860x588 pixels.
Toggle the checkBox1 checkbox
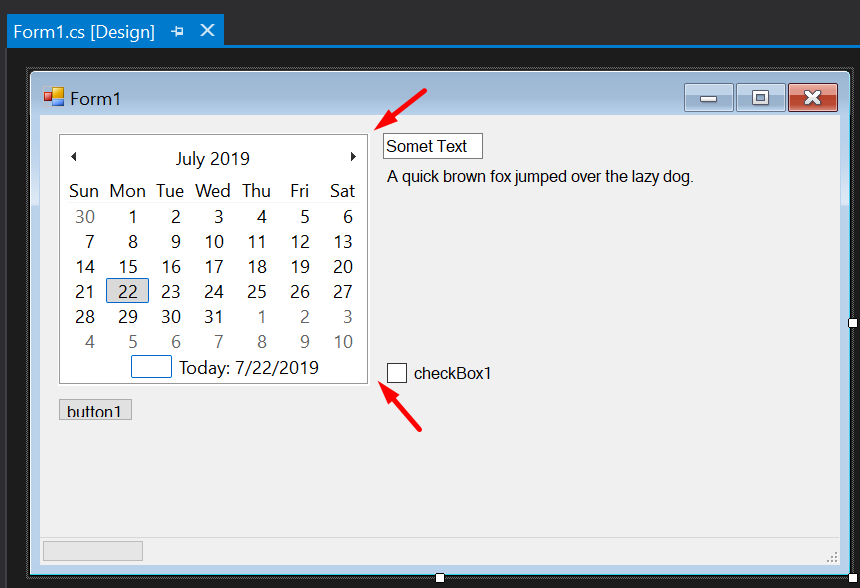pyautogui.click(x=397, y=373)
